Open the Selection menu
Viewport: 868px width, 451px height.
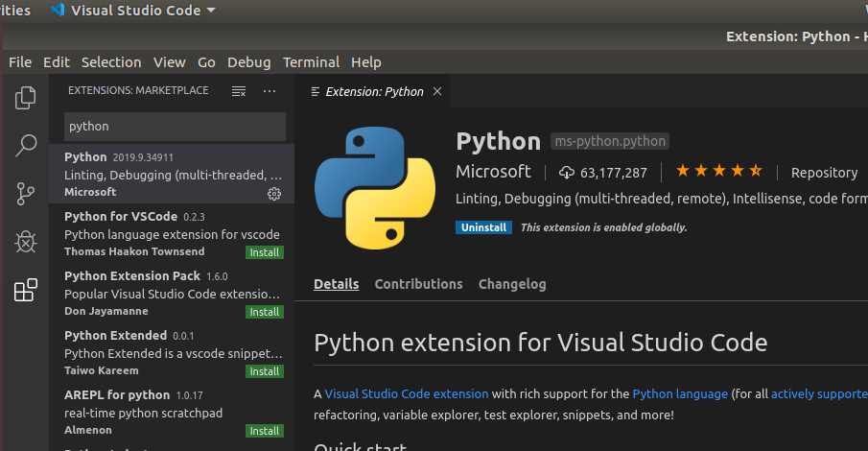(x=111, y=62)
